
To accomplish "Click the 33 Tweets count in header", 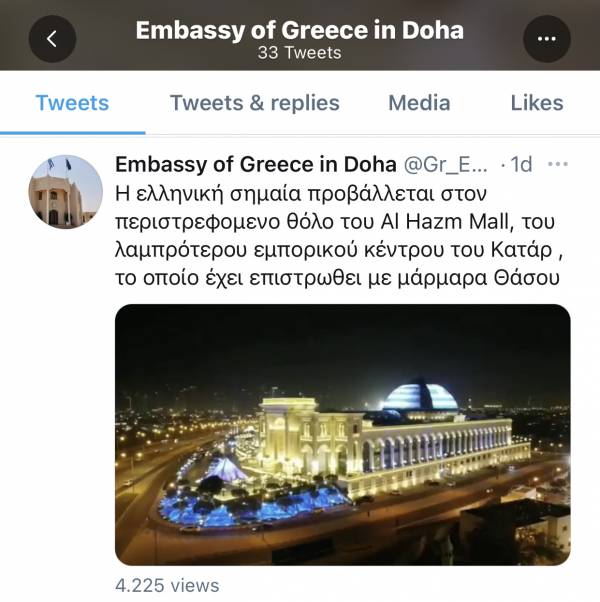I will click(x=299, y=53).
